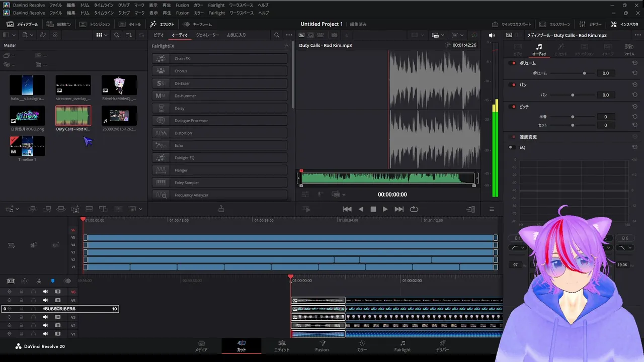Select the Frequency Analyzer effect
This screenshot has height=362, width=644.
coord(220,195)
